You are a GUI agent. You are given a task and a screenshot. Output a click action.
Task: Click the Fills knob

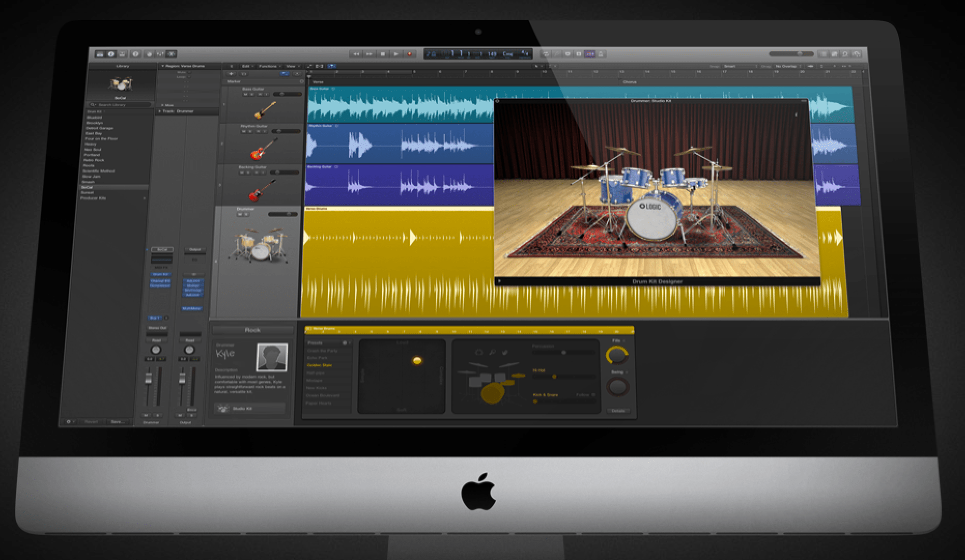(x=617, y=355)
